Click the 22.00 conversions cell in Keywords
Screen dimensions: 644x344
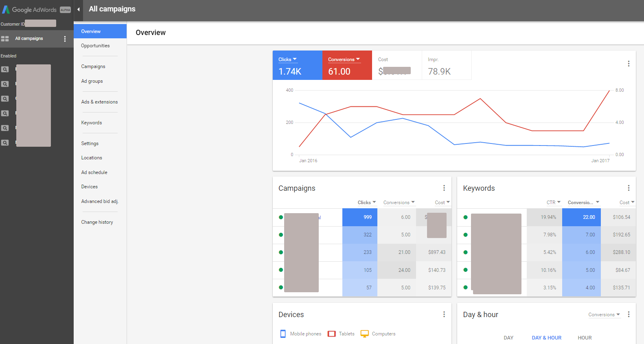point(581,217)
